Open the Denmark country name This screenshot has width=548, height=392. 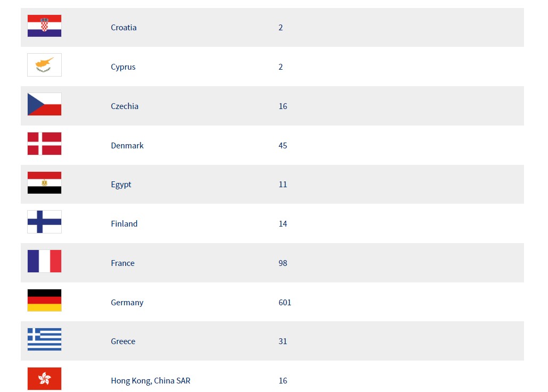[127, 146]
